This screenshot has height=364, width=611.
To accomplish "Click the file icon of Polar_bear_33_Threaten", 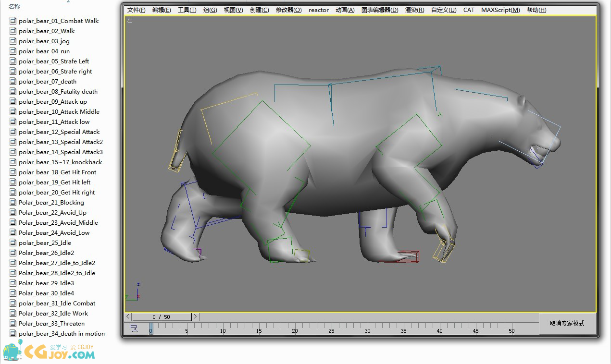I will point(13,323).
